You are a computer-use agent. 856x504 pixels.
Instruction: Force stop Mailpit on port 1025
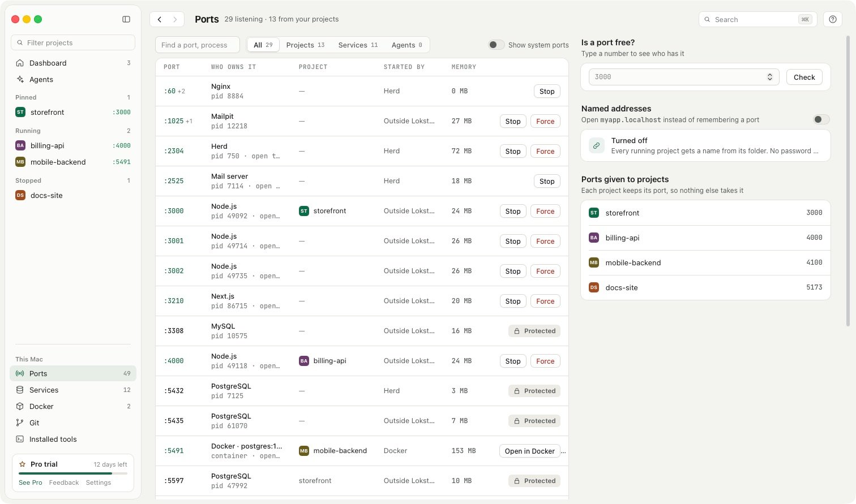pyautogui.click(x=545, y=121)
